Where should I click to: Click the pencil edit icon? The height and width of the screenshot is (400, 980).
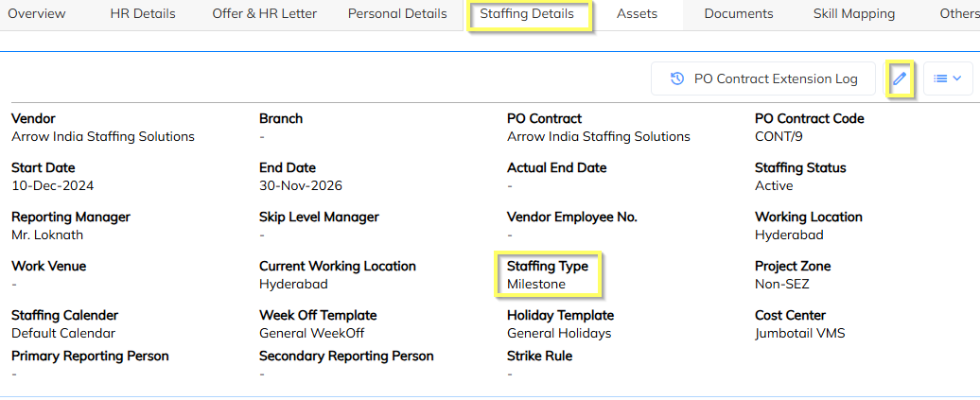coord(900,78)
